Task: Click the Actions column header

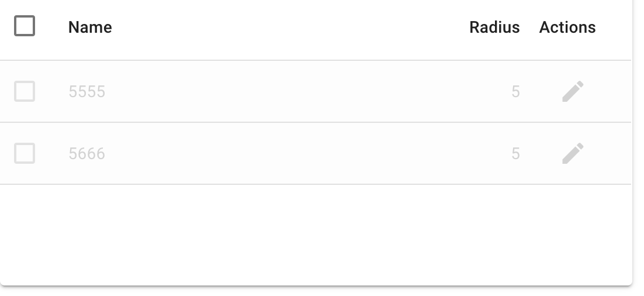Action: 567,27
